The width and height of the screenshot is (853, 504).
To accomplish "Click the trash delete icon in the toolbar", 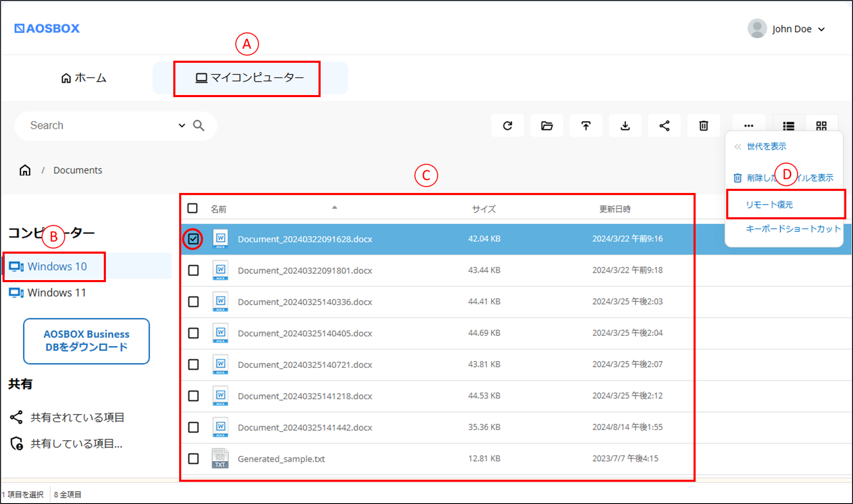I will [704, 126].
